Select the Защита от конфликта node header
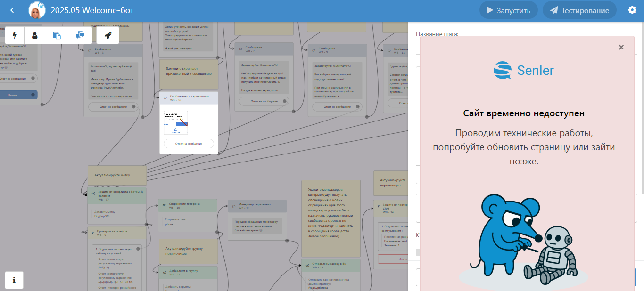The width and height of the screenshot is (644, 291). pos(117,195)
